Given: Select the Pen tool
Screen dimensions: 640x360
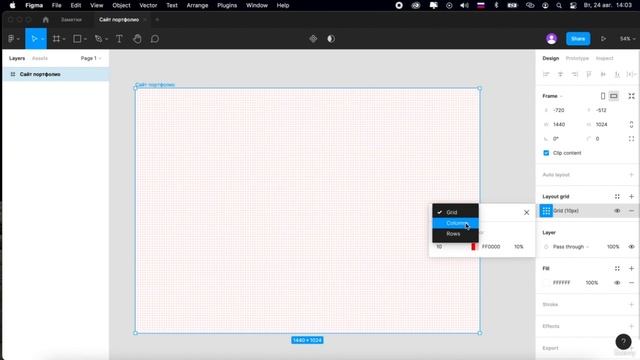Looking at the screenshot, I should pyautogui.click(x=98, y=39).
